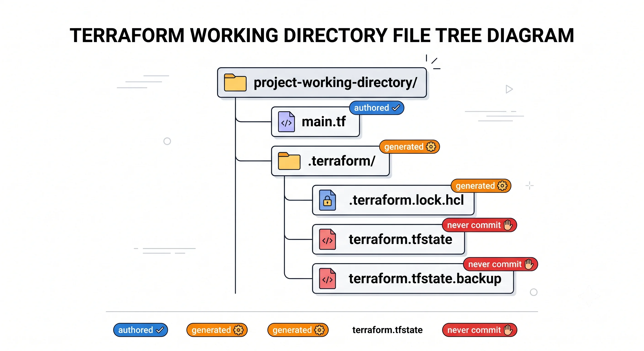Viewport: 644px width, 351px height.
Task: Click the play triangle icon at right
Action: pos(509,89)
